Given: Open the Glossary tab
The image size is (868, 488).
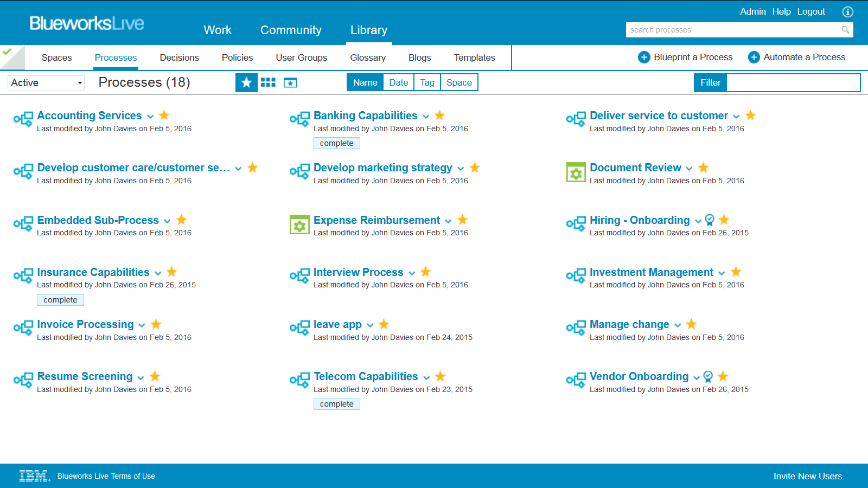Looking at the screenshot, I should click(x=368, y=57).
